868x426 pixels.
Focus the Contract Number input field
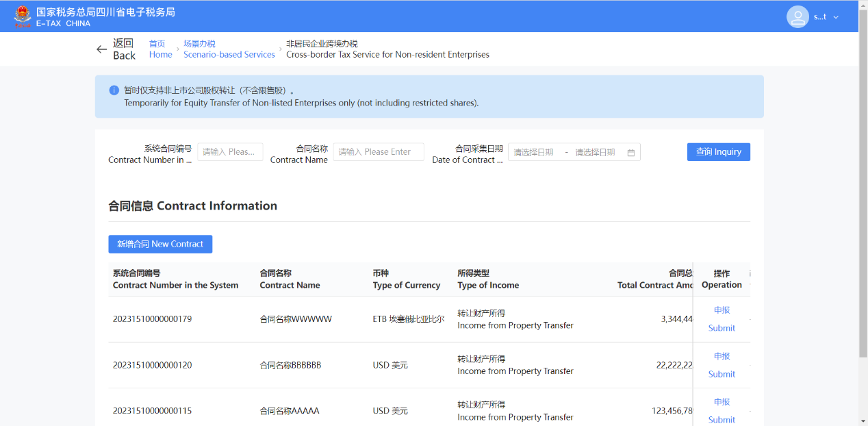[230, 152]
